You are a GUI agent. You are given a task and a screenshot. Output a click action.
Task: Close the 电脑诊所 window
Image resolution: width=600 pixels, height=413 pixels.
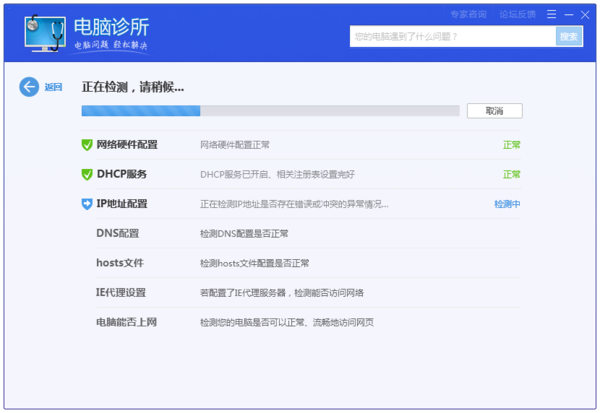(x=585, y=15)
